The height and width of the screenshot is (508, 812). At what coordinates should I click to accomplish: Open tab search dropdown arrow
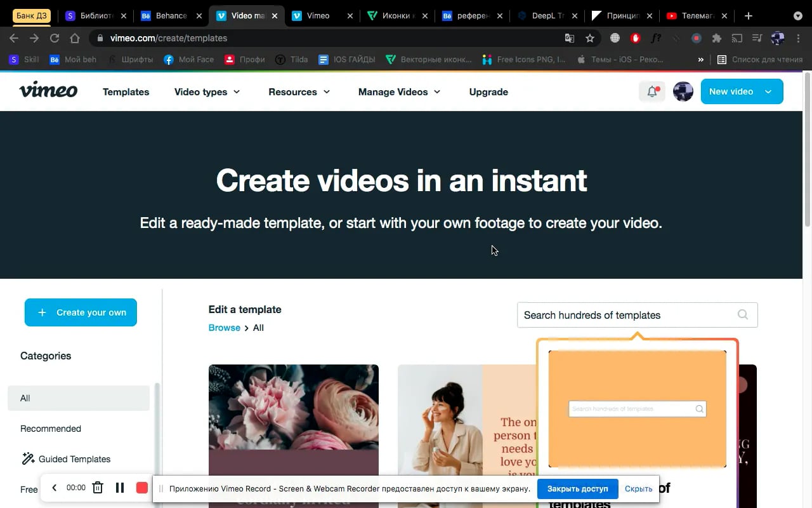798,16
